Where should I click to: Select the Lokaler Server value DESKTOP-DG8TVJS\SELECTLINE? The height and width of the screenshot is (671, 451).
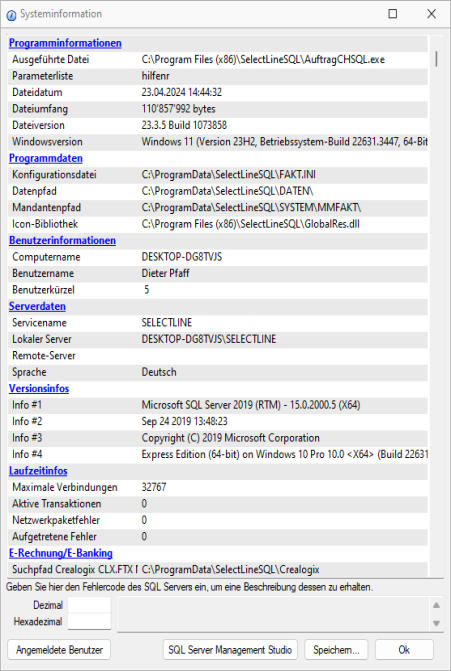coord(209,339)
